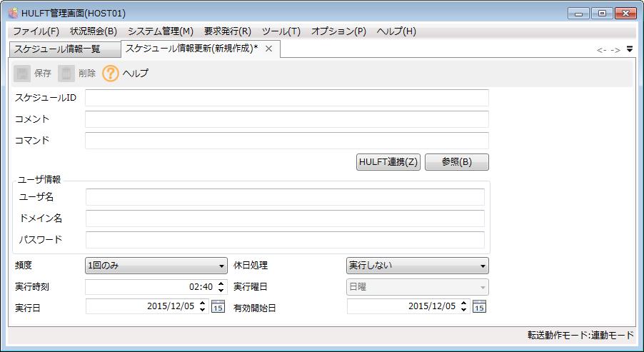Focus the ユーザ名 input field
644x352 pixels.
(285, 197)
